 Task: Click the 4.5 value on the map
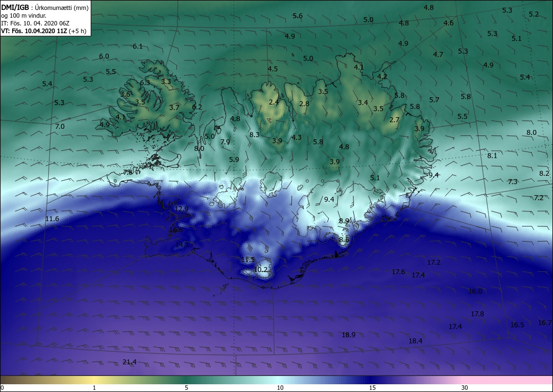273,69
